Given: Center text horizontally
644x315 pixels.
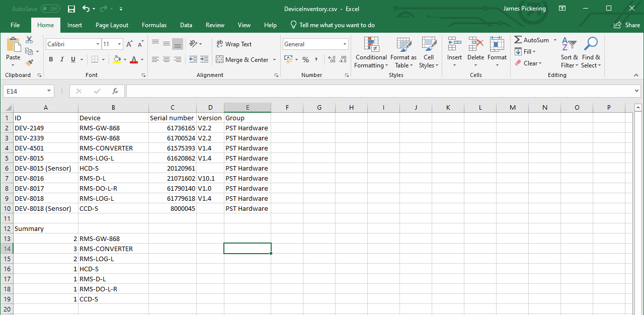Looking at the screenshot, I should pos(167,59).
